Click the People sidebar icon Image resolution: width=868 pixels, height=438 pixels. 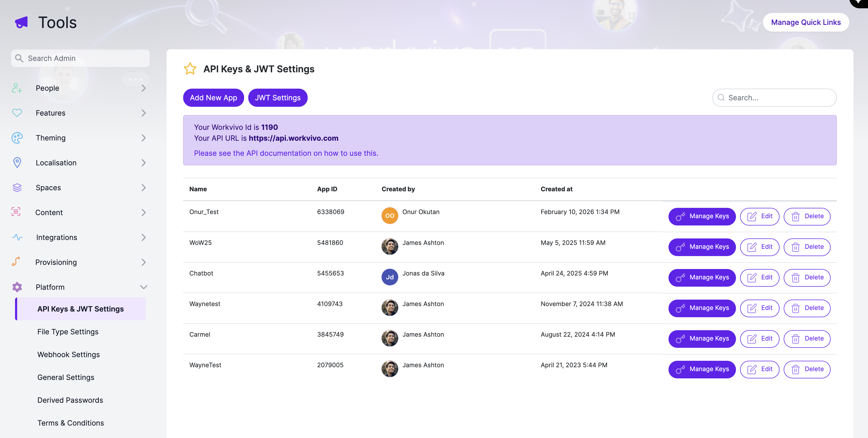(17, 88)
